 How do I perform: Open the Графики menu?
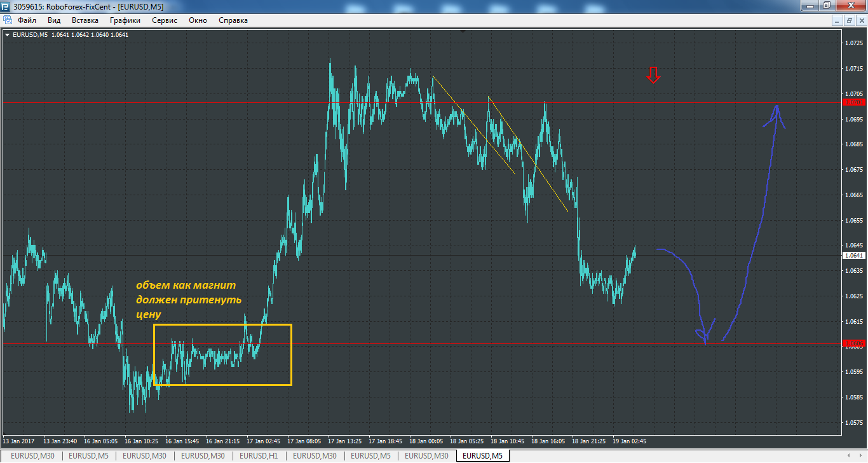click(x=125, y=20)
